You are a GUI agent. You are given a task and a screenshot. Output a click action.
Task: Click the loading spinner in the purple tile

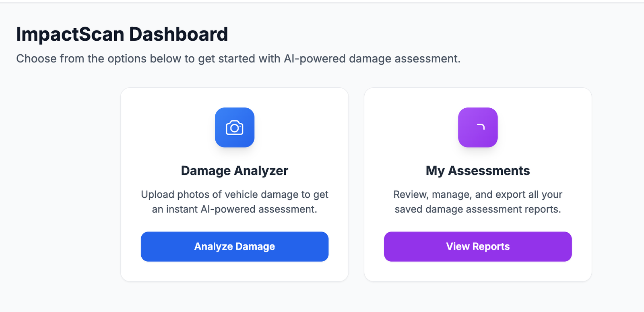[481, 127]
